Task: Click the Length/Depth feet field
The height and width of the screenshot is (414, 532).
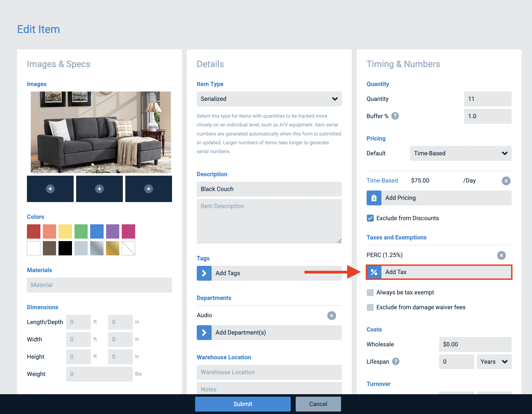Action: [79, 322]
